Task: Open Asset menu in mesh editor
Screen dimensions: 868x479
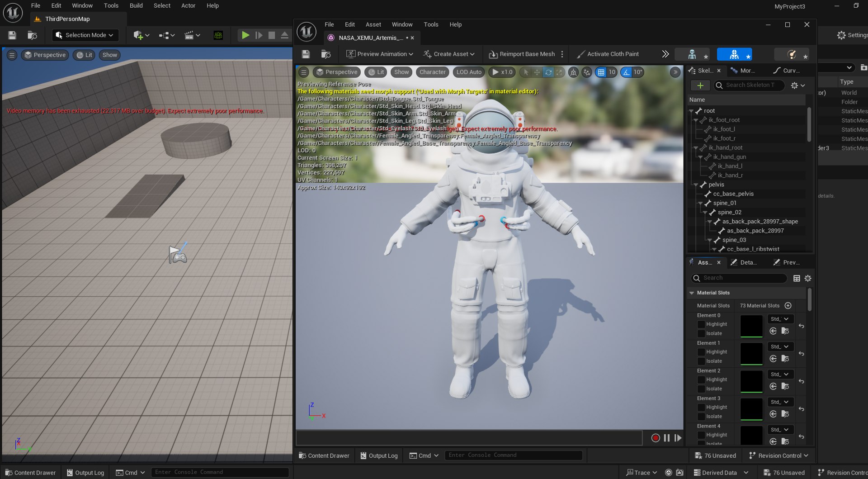Action: 373,25
